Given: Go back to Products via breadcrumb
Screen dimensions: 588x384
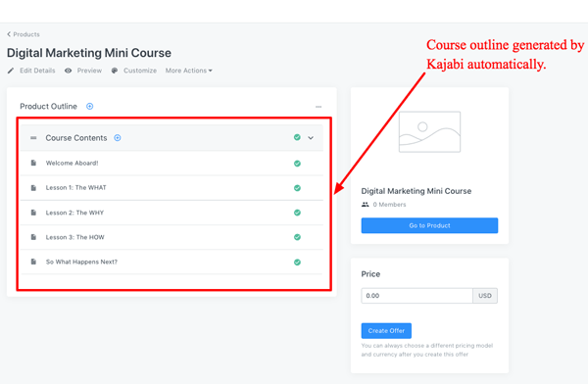Looking at the screenshot, I should (x=26, y=34).
